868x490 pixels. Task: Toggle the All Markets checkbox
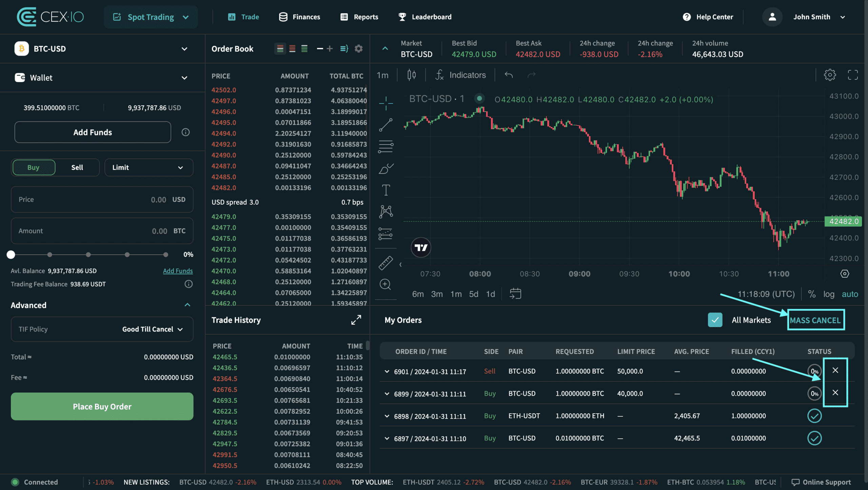pos(715,320)
